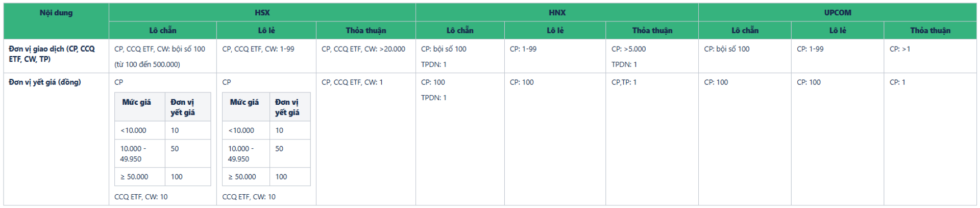Click the 'CP: >5.000' cell text
Image resolution: width=980 pixels, height=208 pixels.
point(628,49)
